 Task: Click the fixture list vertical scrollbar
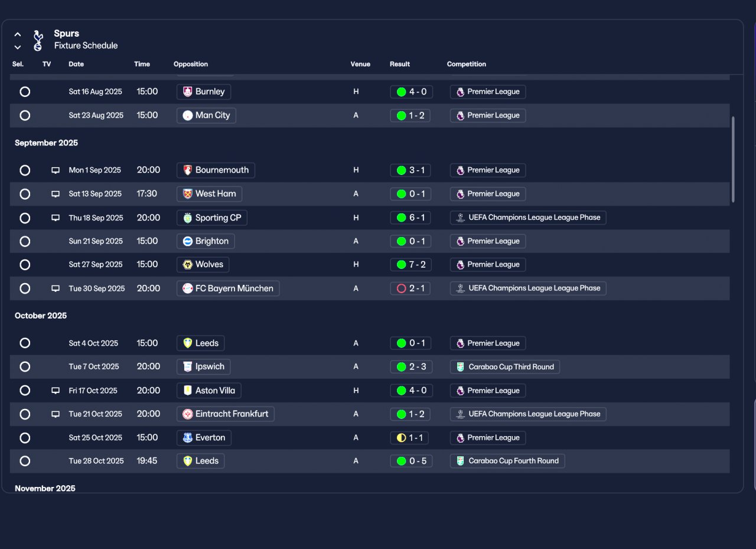click(x=734, y=160)
